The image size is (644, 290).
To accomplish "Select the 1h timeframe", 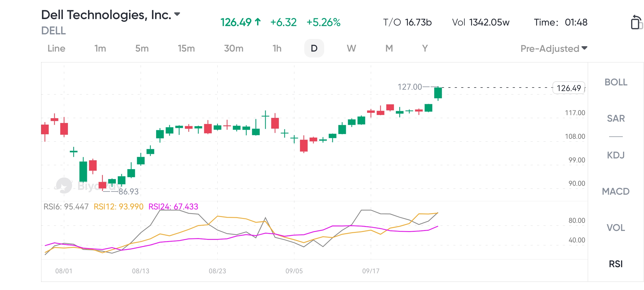I will tap(277, 48).
